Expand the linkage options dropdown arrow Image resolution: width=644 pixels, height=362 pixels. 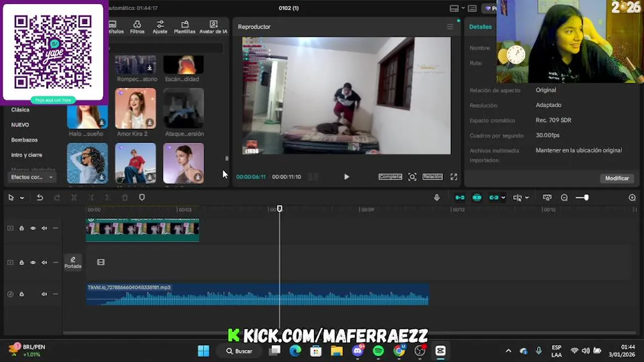click(x=503, y=198)
